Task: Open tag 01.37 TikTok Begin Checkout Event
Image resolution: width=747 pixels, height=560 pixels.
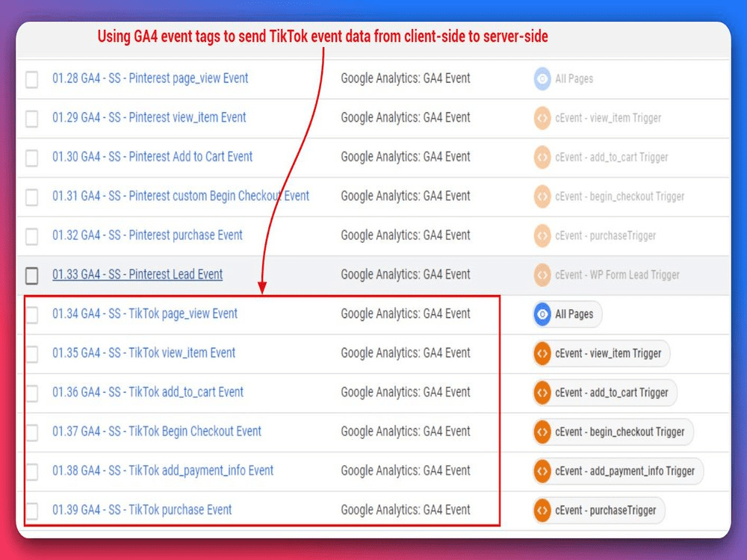Action: [x=157, y=432]
